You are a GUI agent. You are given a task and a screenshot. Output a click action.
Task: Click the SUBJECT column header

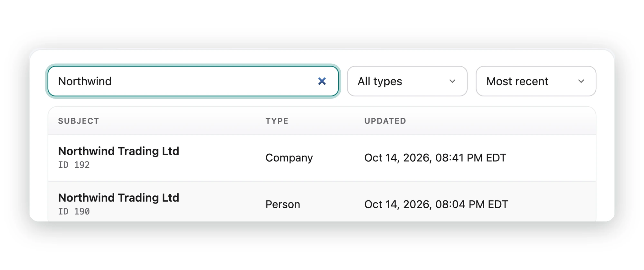[79, 121]
